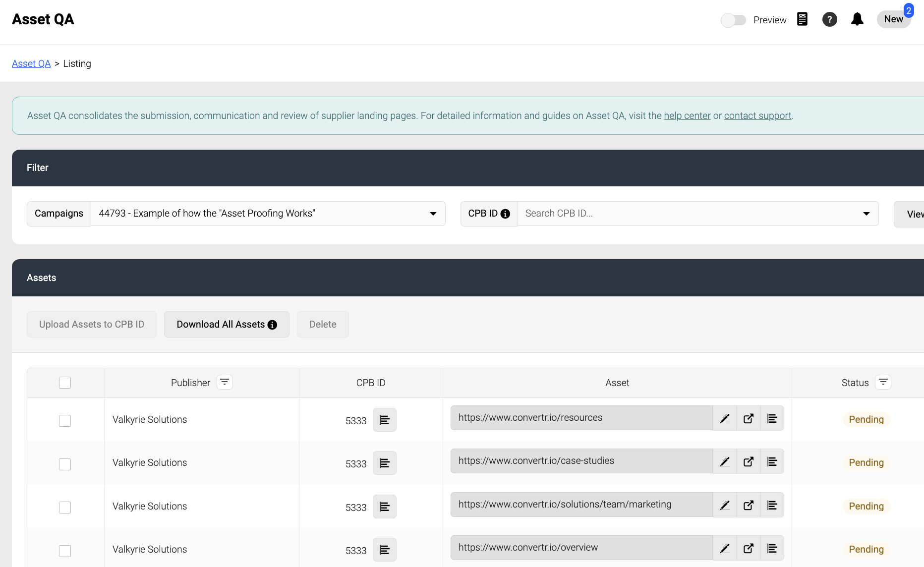Click Download All Assets button
This screenshot has height=567, width=924.
(x=227, y=324)
